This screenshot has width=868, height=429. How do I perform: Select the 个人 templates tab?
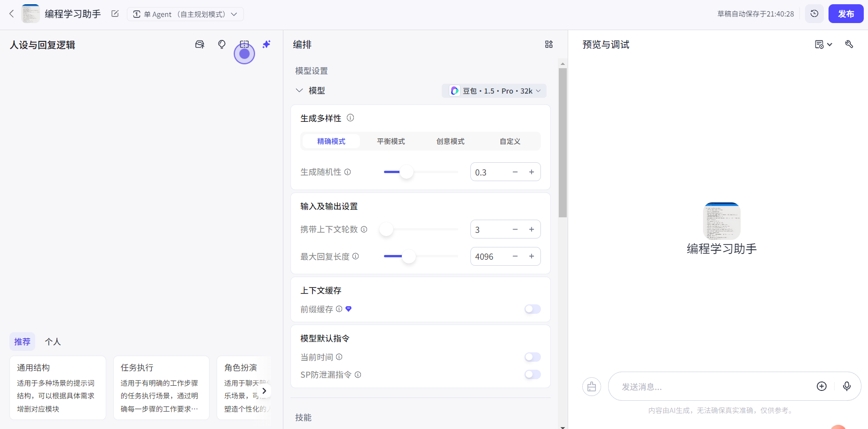[53, 342]
